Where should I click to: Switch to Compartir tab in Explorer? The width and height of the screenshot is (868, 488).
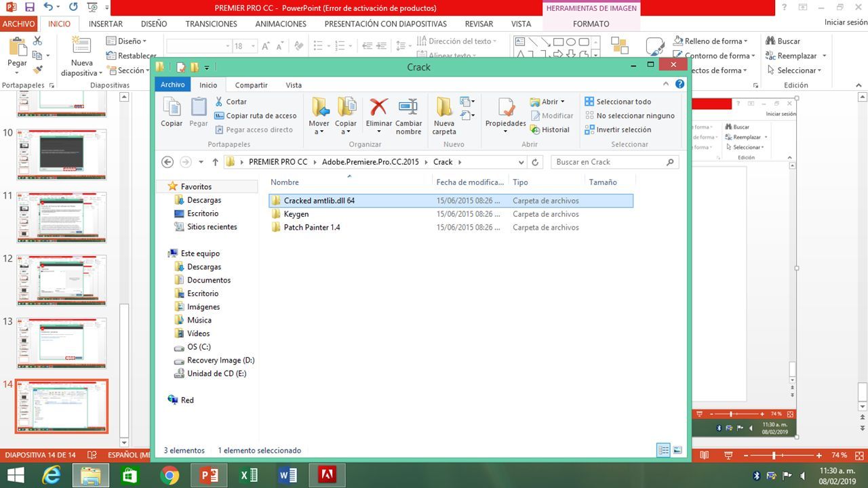click(251, 85)
